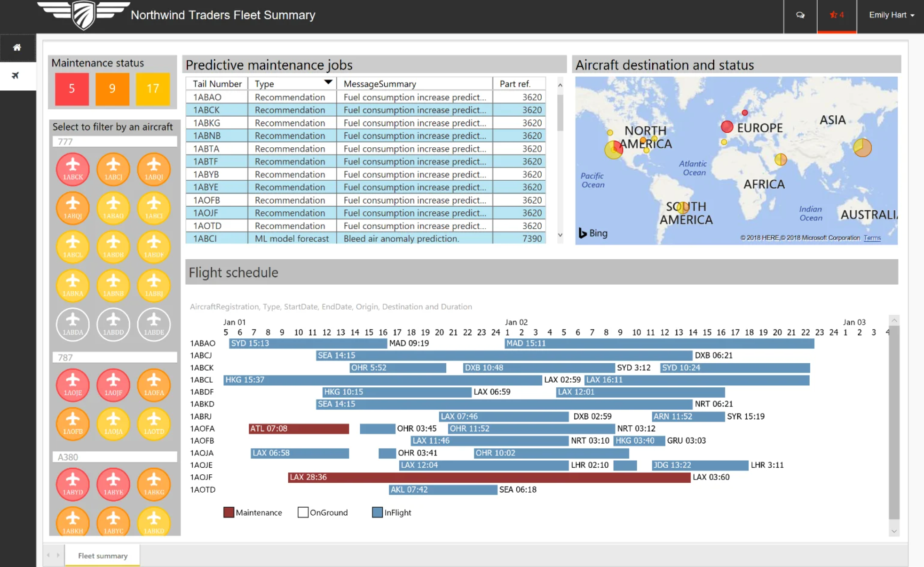Filter by aircraft 1ABRJ in the icon grid

pyautogui.click(x=154, y=286)
